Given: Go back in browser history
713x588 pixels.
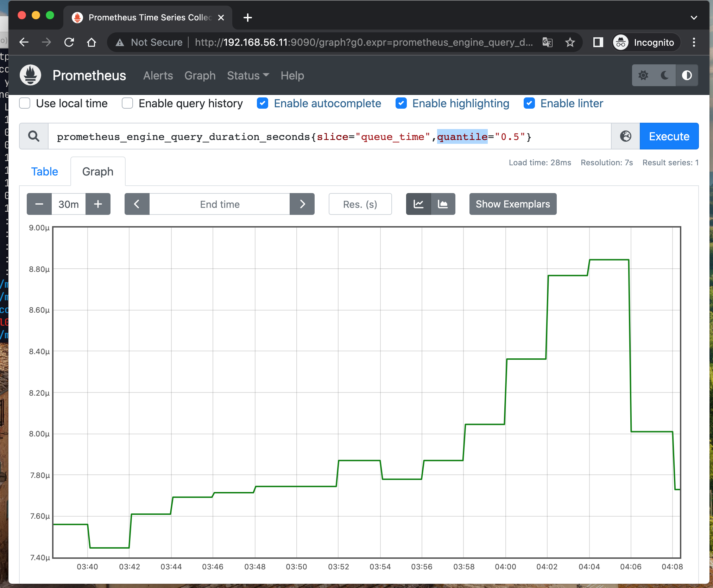Looking at the screenshot, I should click(x=24, y=43).
